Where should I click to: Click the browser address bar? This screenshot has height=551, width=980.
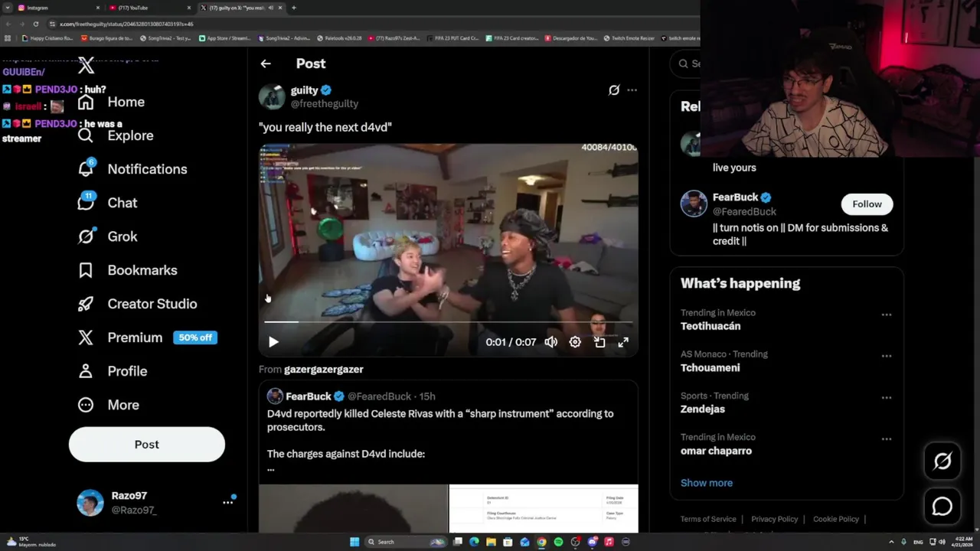[x=367, y=24]
